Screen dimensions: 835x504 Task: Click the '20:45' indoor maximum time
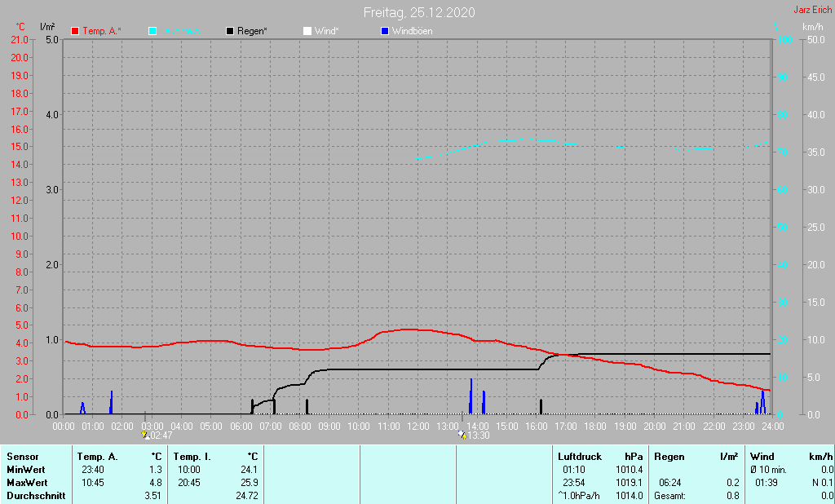tap(189, 483)
